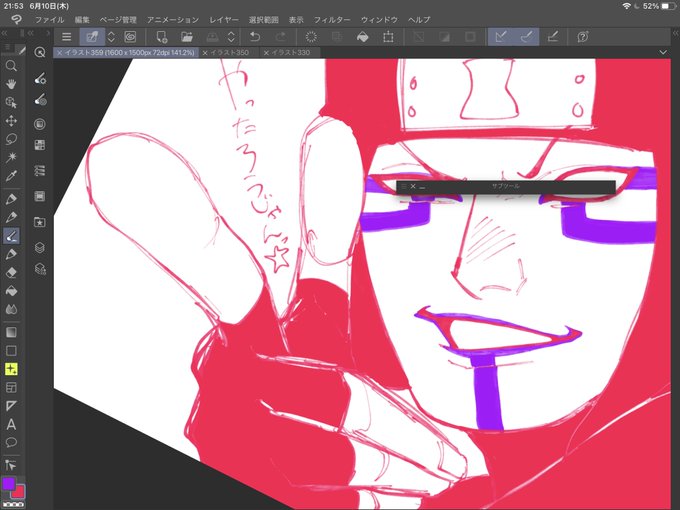
Task: Select the Text tool
Action: click(x=11, y=424)
